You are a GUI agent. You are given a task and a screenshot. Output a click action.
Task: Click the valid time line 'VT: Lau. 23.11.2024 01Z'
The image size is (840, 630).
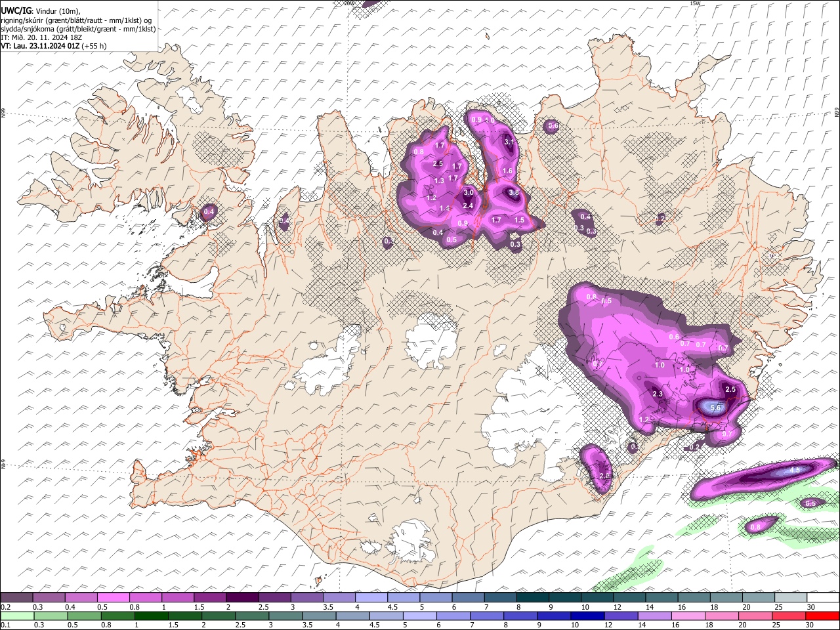coord(41,46)
